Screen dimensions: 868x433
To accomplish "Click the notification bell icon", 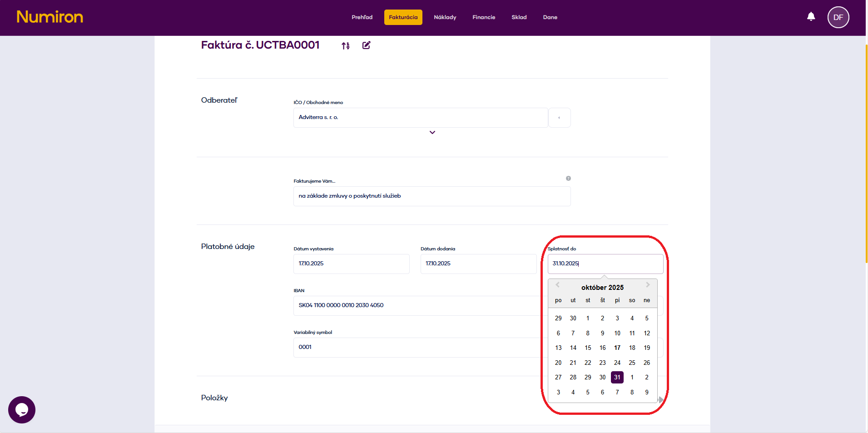I will click(x=811, y=17).
